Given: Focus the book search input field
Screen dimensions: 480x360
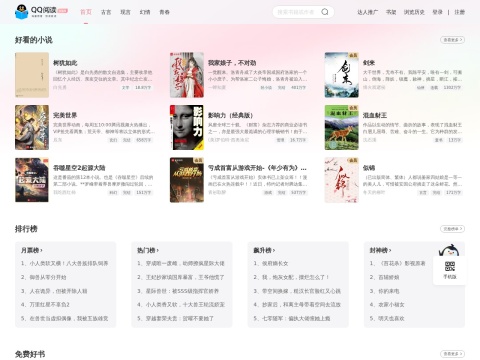Looking at the screenshot, I should pyautogui.click(x=297, y=12).
